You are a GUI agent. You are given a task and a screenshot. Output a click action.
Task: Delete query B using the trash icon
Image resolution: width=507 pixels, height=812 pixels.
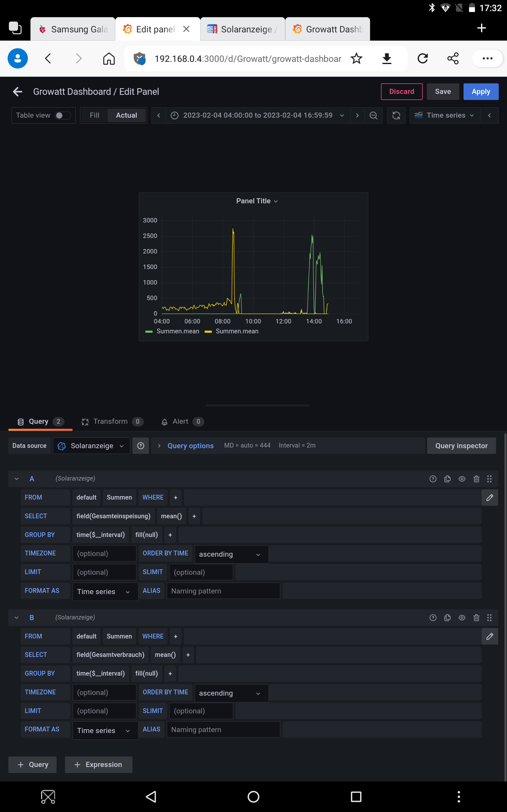pyautogui.click(x=476, y=618)
